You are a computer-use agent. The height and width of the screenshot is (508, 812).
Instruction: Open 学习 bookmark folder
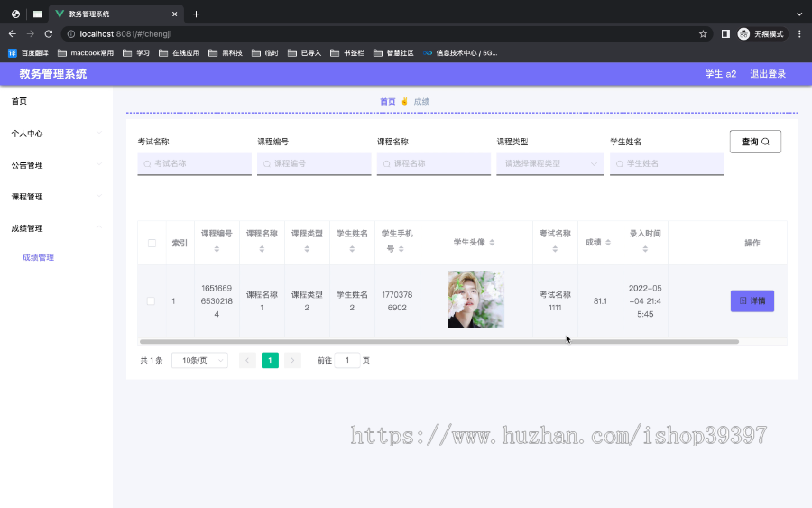coord(136,53)
